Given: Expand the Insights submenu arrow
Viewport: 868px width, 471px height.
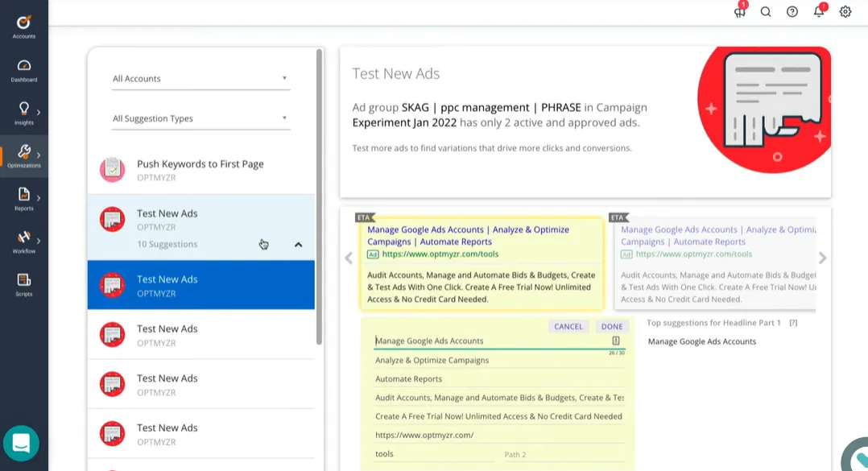Looking at the screenshot, I should pos(38,113).
